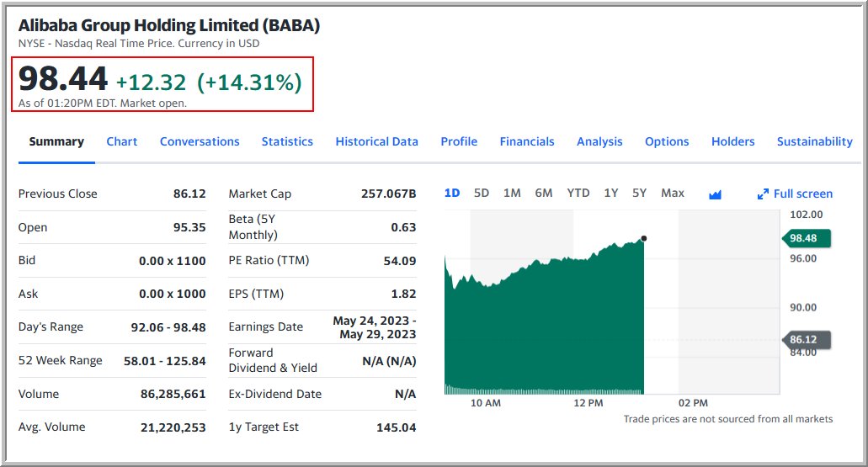Click the 1y Target Est value 145.04
This screenshot has width=868, height=467.
point(397,427)
